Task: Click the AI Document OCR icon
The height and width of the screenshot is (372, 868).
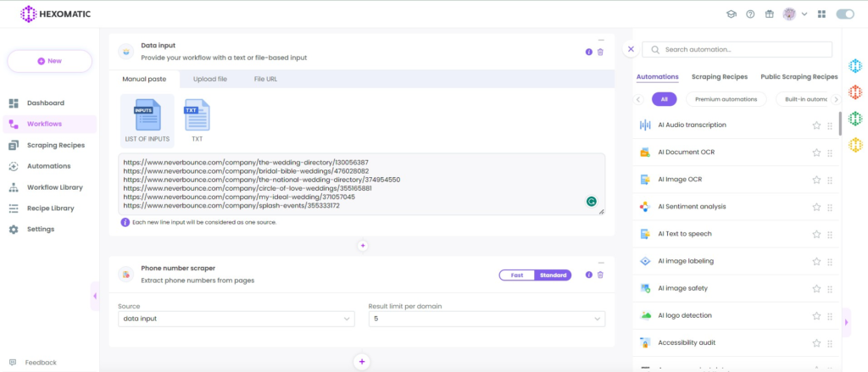Action: pyautogui.click(x=645, y=153)
